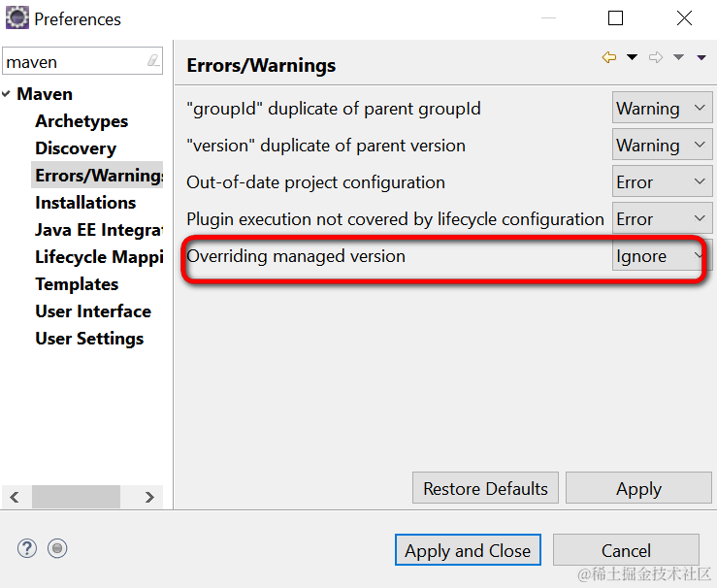Screen dimensions: 717x588
Task: Open the groupId duplicate severity dropdown
Action: 662,109
